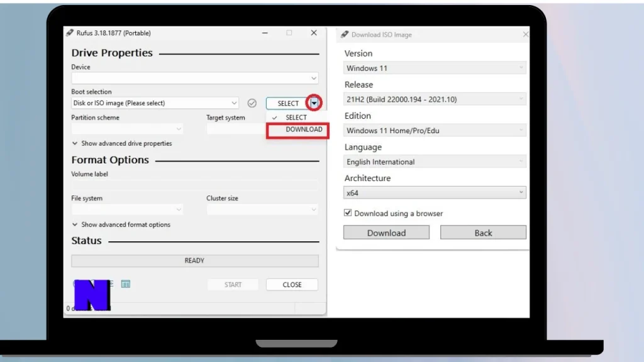The width and height of the screenshot is (644, 362).
Task: Open the Version dropdown showing Windows 11
Action: coord(435,68)
